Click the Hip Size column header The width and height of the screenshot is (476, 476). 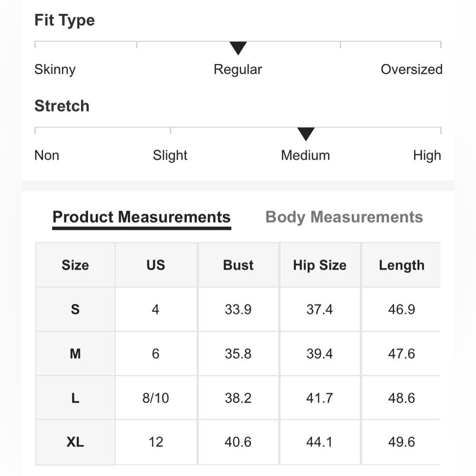[320, 265]
